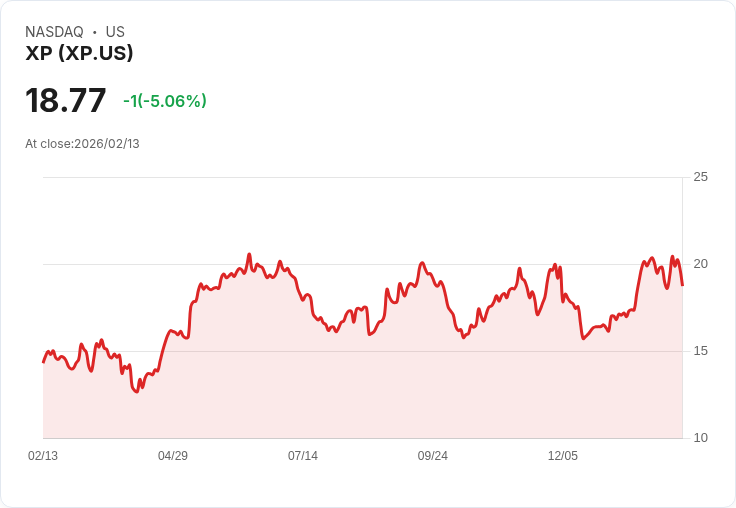Viewport: 736px width, 508px height.
Task: Select the 04/29 date on the time axis
Action: 173,456
